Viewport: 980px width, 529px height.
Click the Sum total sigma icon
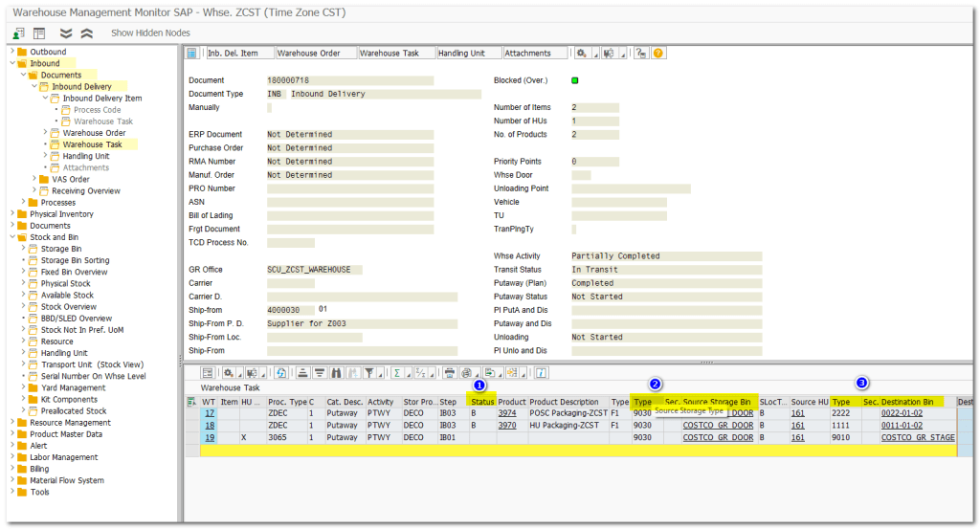tap(399, 373)
